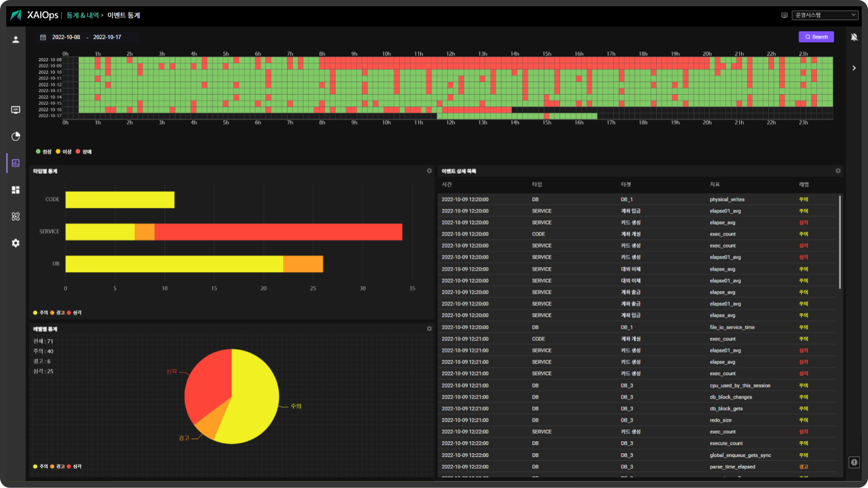Open the user profile icon in sidebar
The image size is (868, 488).
tap(16, 39)
